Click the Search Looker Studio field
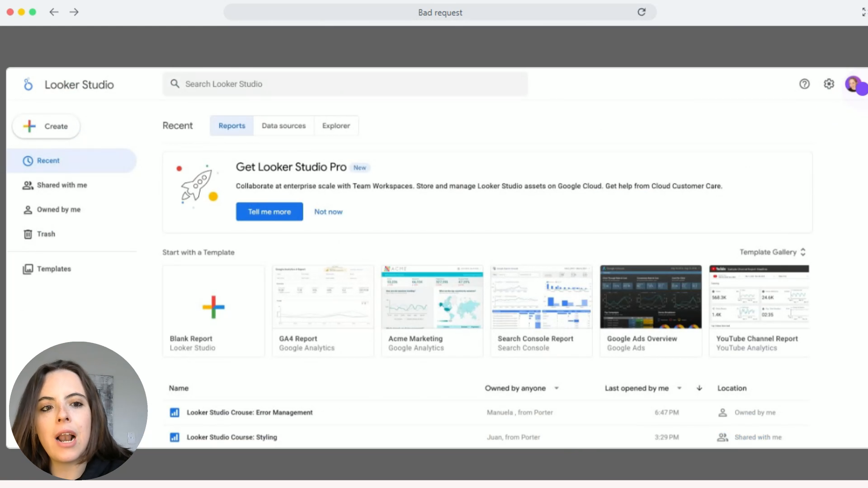The width and height of the screenshot is (868, 488). coord(345,84)
